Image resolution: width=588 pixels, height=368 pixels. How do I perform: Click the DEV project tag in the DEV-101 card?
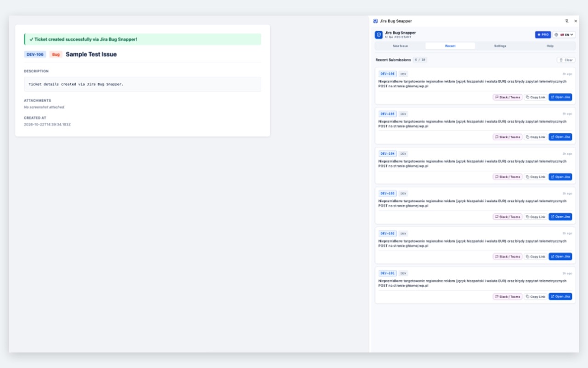[403, 273]
